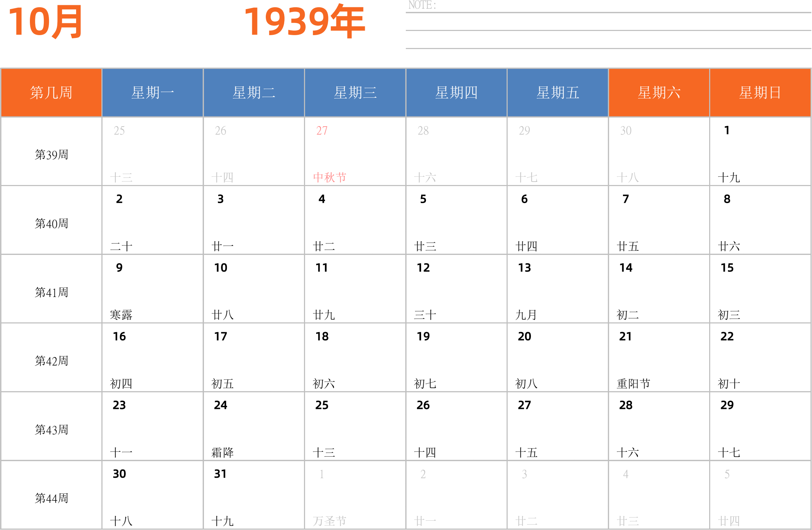The height and width of the screenshot is (530, 812).
Task: Select the 星期日 column header
Action: 760,93
